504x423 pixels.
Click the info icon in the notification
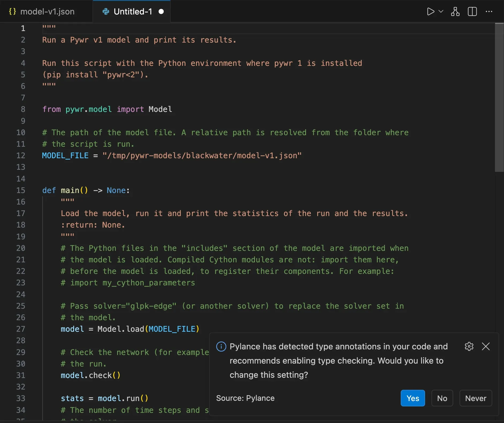coord(221,346)
